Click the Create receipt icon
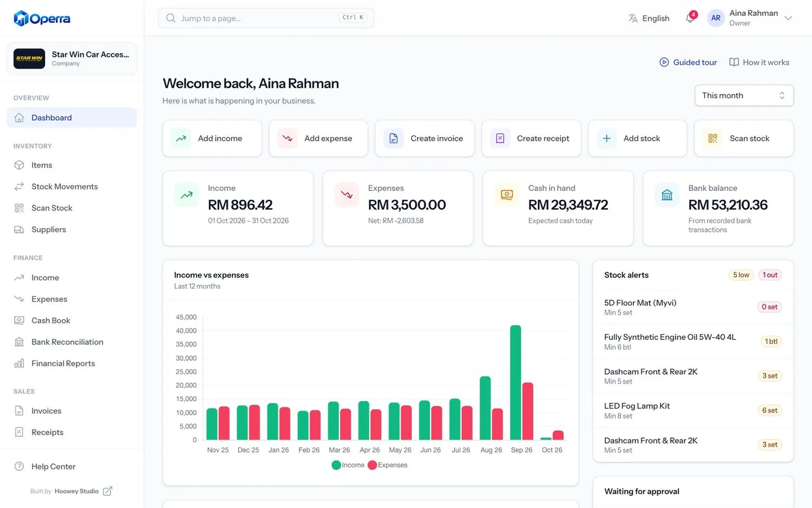The width and height of the screenshot is (812, 508). tap(500, 138)
